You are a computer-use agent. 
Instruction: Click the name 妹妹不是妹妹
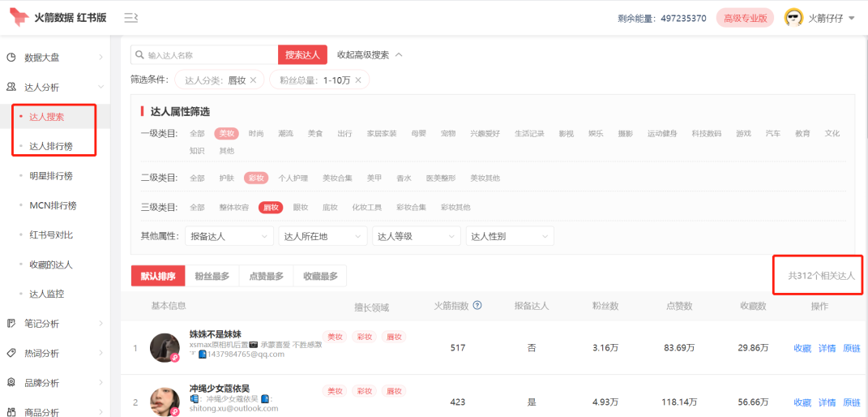click(216, 334)
